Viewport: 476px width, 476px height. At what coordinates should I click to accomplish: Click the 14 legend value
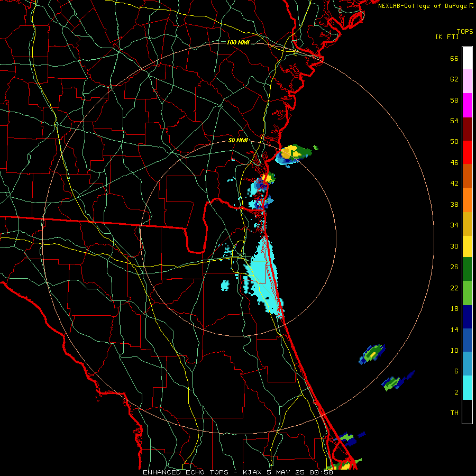[454, 329]
